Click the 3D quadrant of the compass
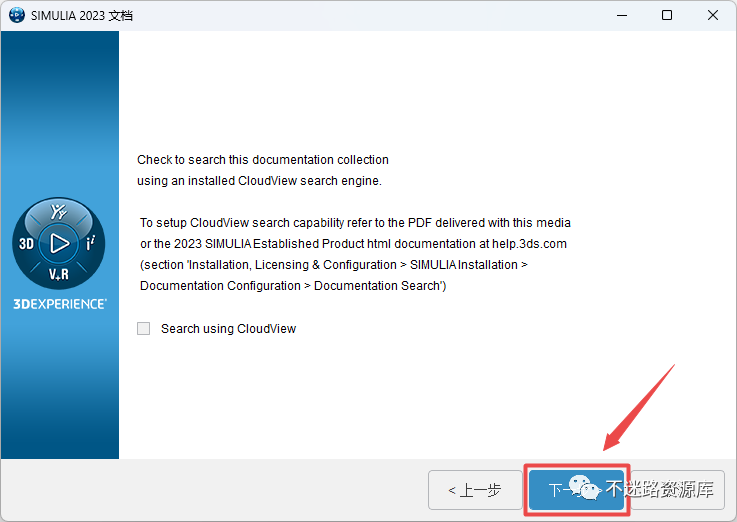The height and width of the screenshot is (522, 737). 26,243
